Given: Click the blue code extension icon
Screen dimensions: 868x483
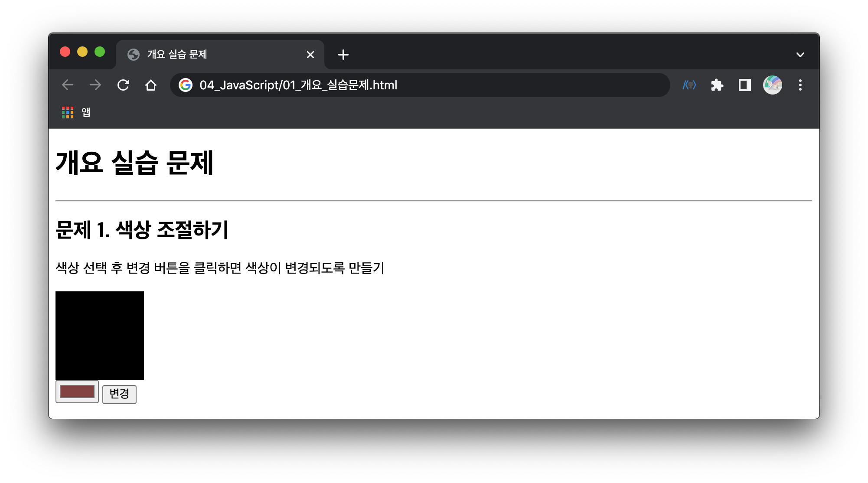Looking at the screenshot, I should click(x=689, y=85).
